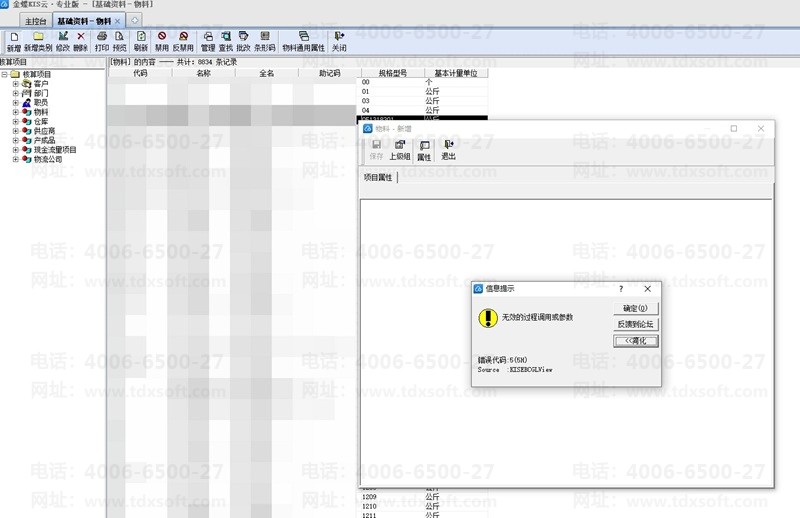Close the 信息提示 dialog with its X
The image size is (800, 518).
[647, 289]
